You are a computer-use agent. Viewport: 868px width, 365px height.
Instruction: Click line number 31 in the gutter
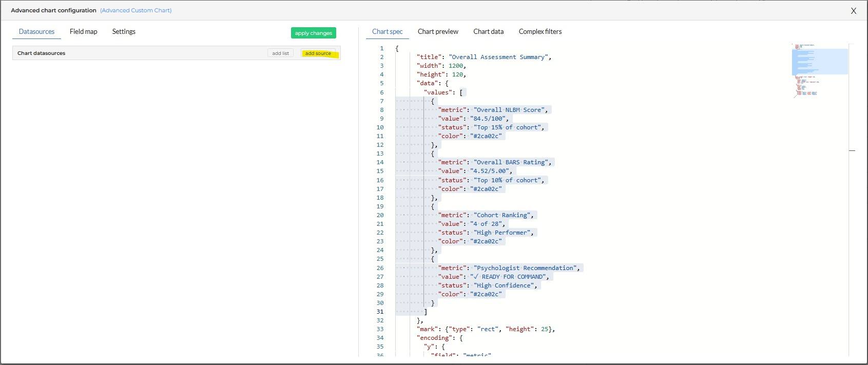tap(380, 312)
